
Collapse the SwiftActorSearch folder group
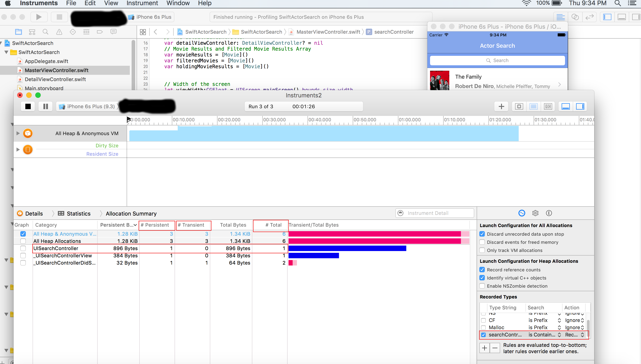pyautogui.click(x=7, y=52)
